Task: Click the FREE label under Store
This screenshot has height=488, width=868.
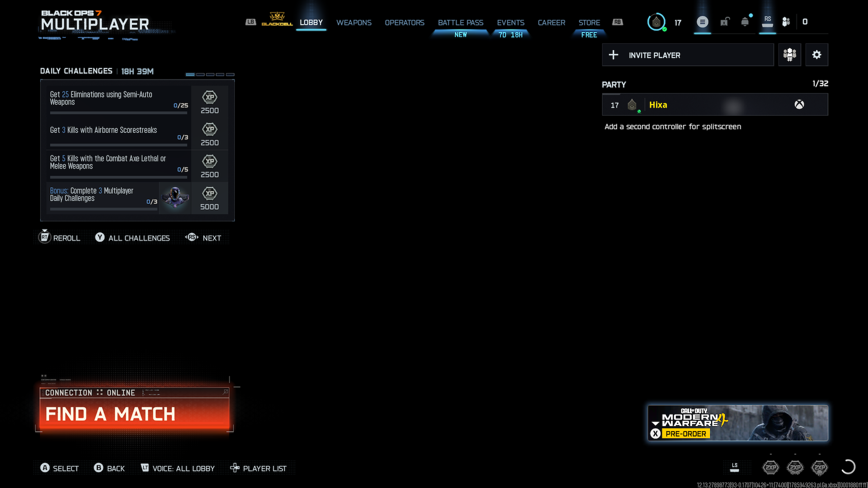Action: point(589,35)
